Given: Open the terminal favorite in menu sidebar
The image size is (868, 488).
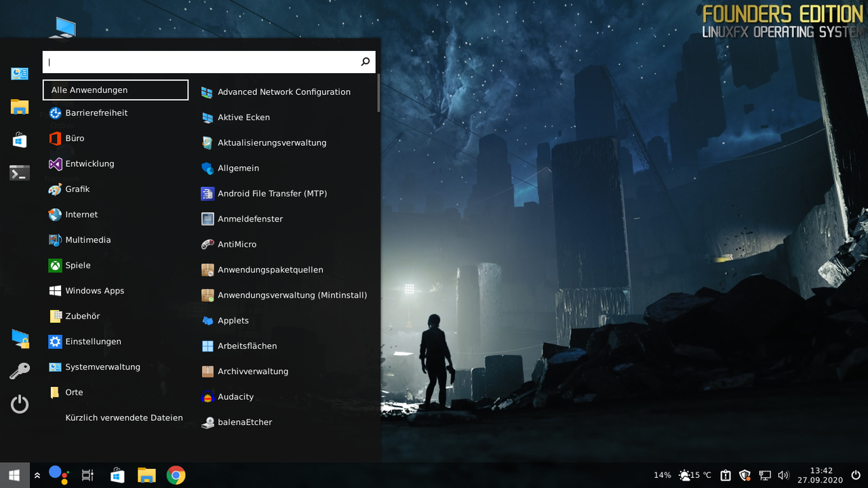Looking at the screenshot, I should click(x=20, y=174).
